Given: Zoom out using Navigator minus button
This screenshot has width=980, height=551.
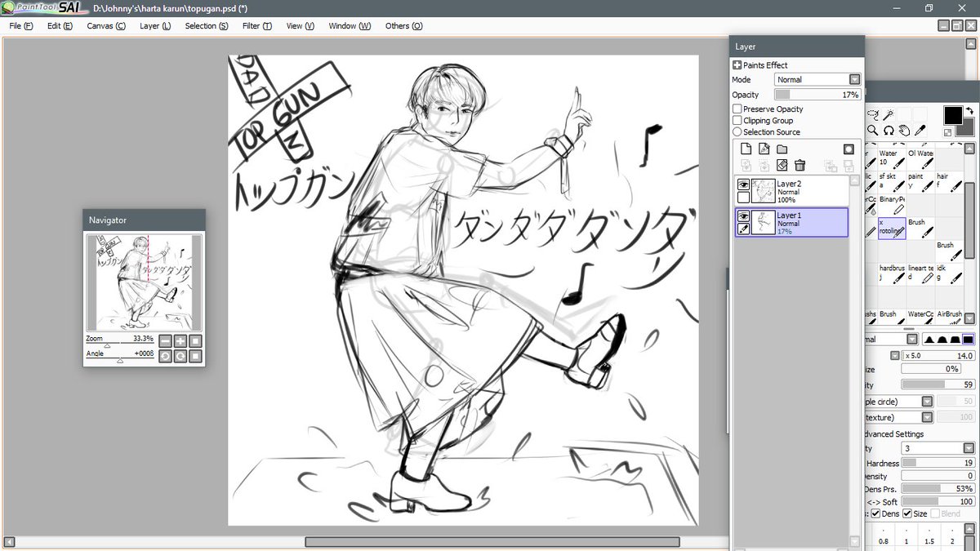Looking at the screenshot, I should coord(166,341).
